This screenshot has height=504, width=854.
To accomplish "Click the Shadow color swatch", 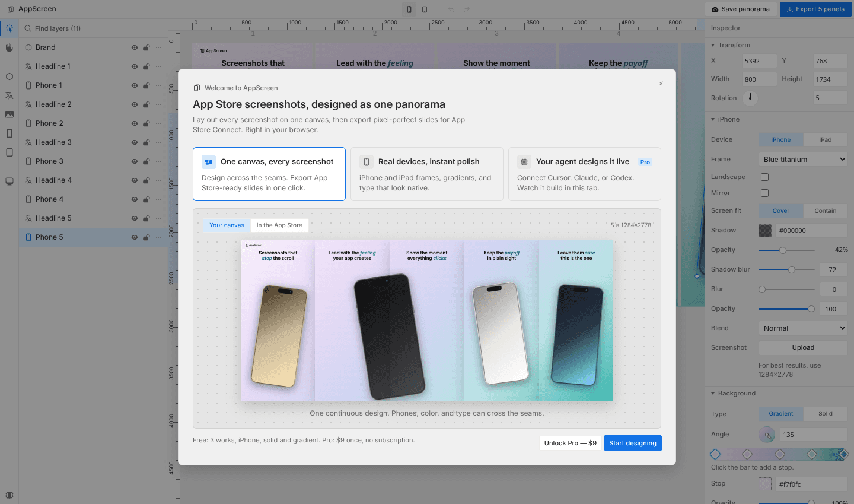I will tap(765, 231).
